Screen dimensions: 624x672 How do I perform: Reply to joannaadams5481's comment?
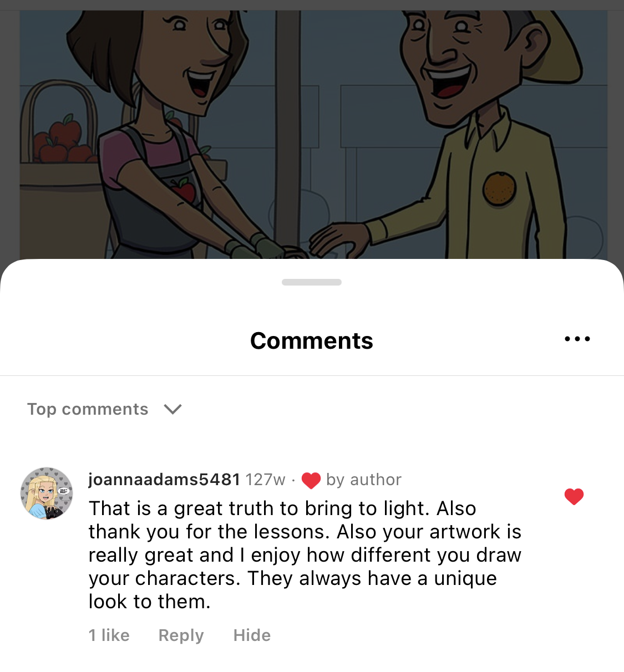181,635
